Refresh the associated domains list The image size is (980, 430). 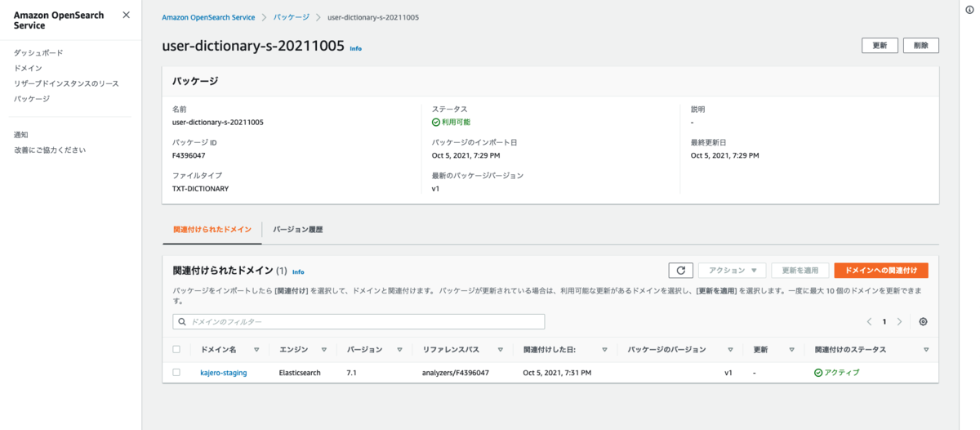[680, 270]
